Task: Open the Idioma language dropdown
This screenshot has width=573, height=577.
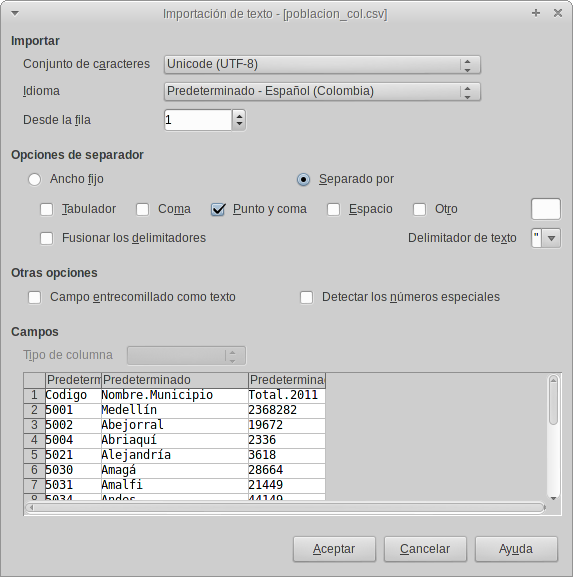Action: [x=322, y=91]
